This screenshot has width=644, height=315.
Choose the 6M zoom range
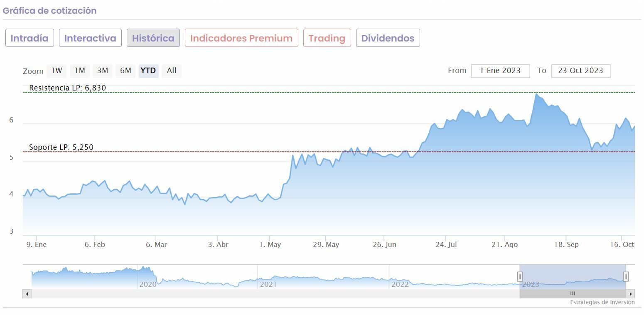pyautogui.click(x=125, y=71)
